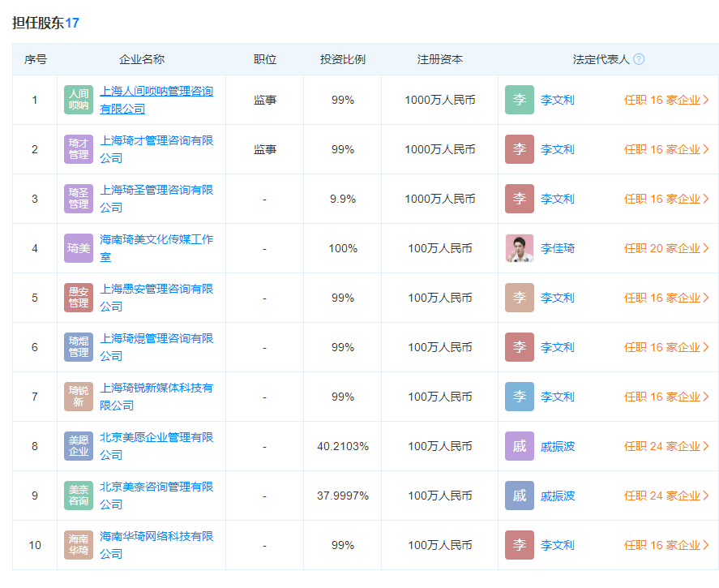Open 上海人间唢呐管理咨询有限公司 company link

[x=156, y=100]
